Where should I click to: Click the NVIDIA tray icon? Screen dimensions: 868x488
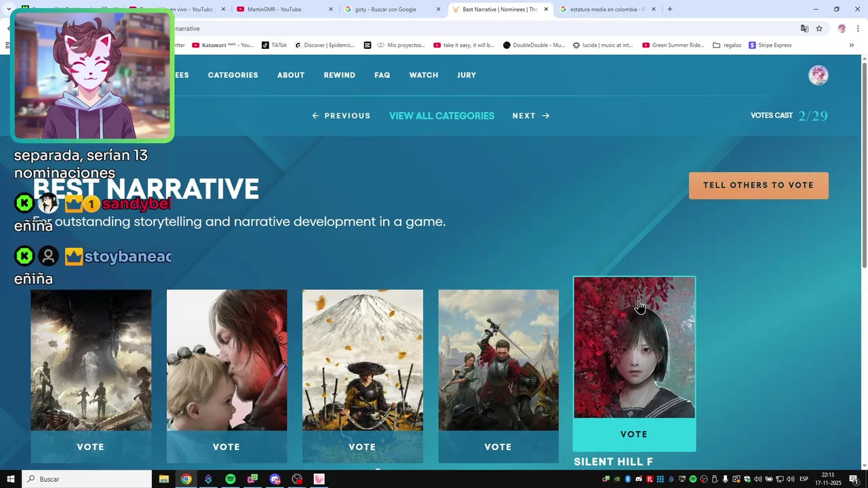coord(617,479)
